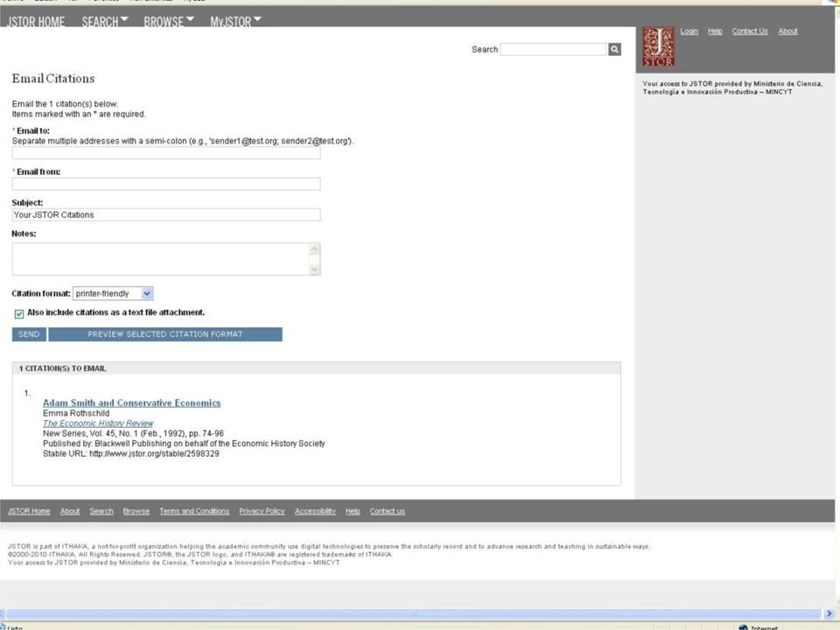The height and width of the screenshot is (630, 840).
Task: Open footer About link
Action: pyautogui.click(x=70, y=511)
